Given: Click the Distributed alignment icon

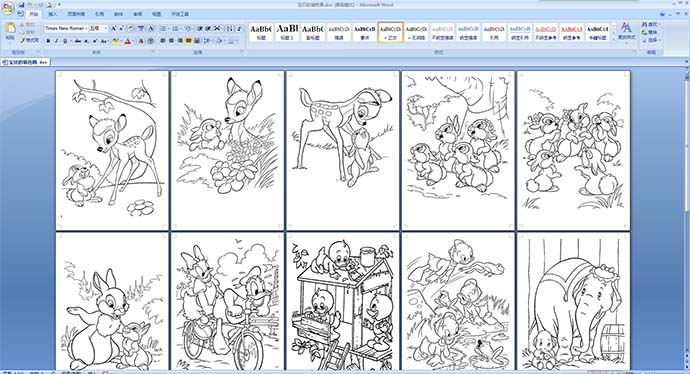Looking at the screenshot, I should click(197, 41).
